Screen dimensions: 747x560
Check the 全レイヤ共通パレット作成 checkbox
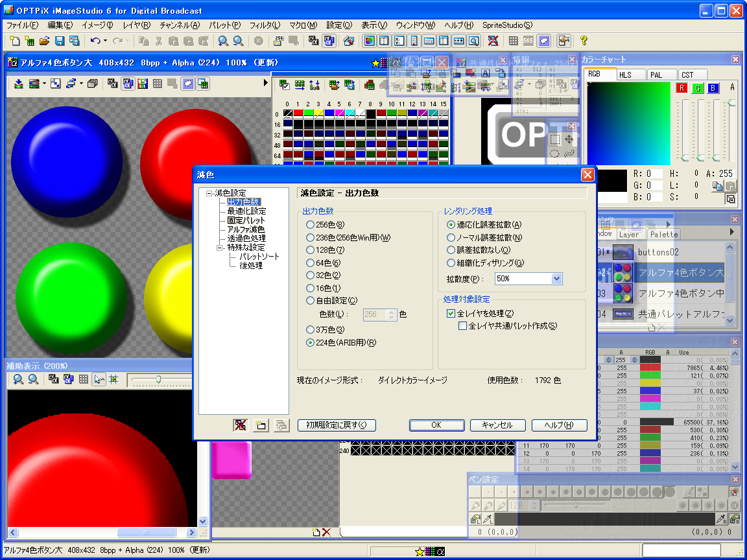pyautogui.click(x=462, y=326)
